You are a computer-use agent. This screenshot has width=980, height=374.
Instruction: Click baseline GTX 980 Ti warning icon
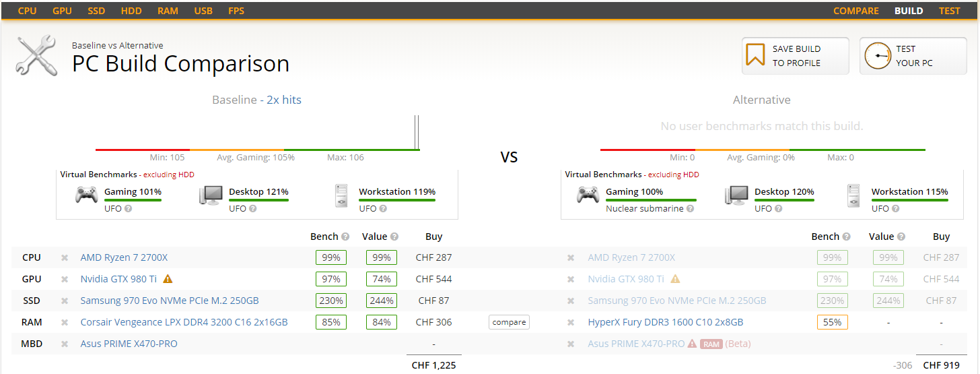(168, 278)
